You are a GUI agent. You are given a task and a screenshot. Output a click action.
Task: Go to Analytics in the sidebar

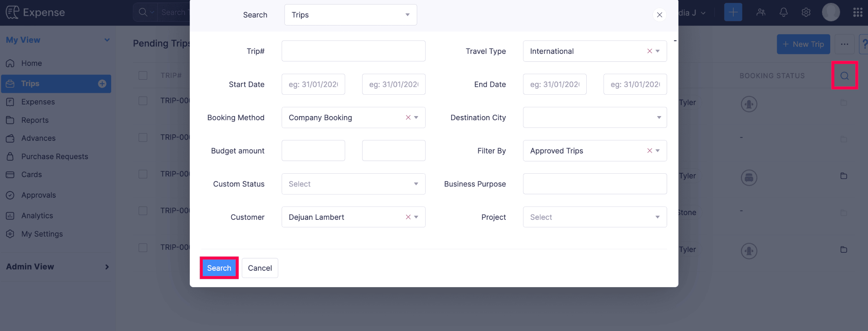(37, 216)
